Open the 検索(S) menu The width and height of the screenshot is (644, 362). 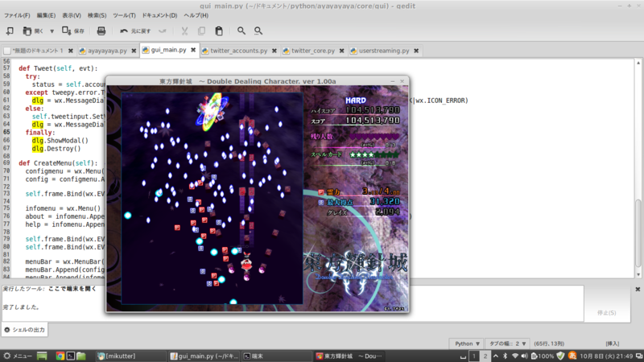(x=97, y=15)
